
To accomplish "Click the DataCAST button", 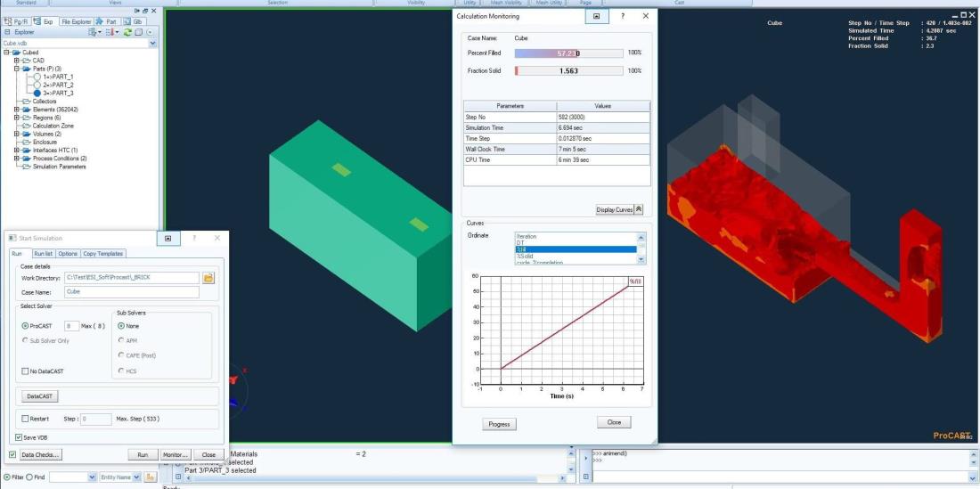I will (39, 396).
